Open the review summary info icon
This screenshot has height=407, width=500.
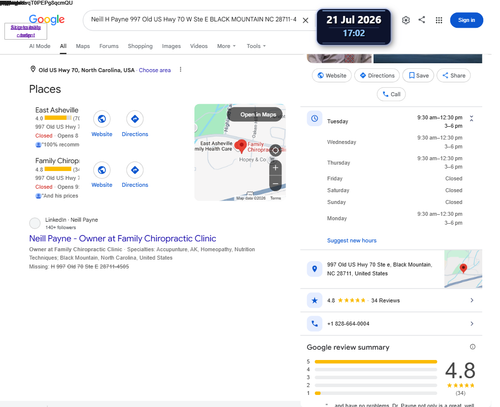click(472, 347)
